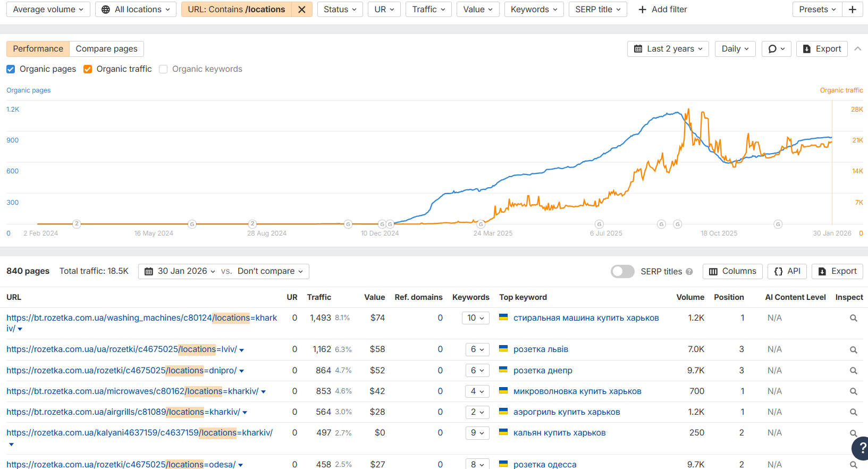This screenshot has width=868, height=469.
Task: Open the chart annotations comment icon
Action: coord(776,49)
